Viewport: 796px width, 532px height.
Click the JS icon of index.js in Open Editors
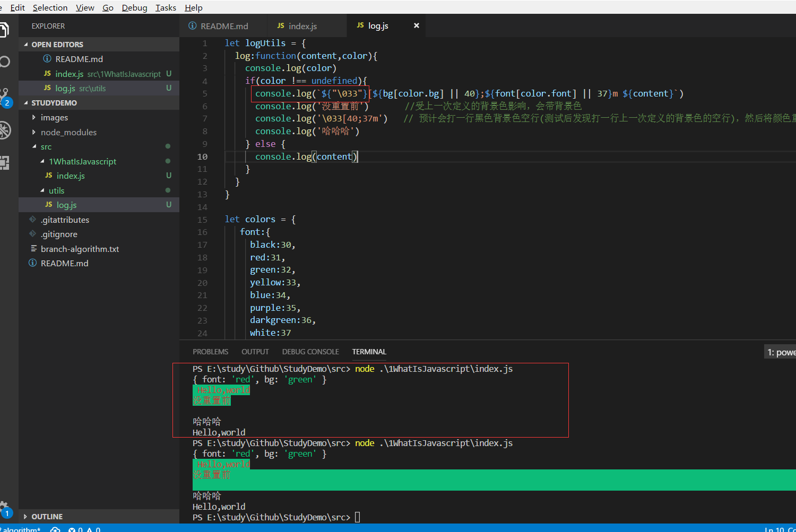click(x=47, y=73)
